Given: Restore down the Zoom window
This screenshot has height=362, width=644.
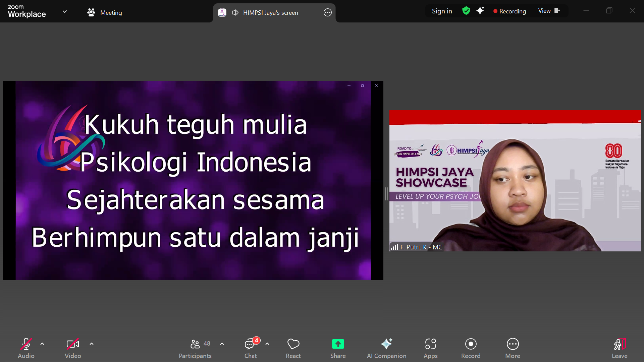Looking at the screenshot, I should [x=609, y=11].
